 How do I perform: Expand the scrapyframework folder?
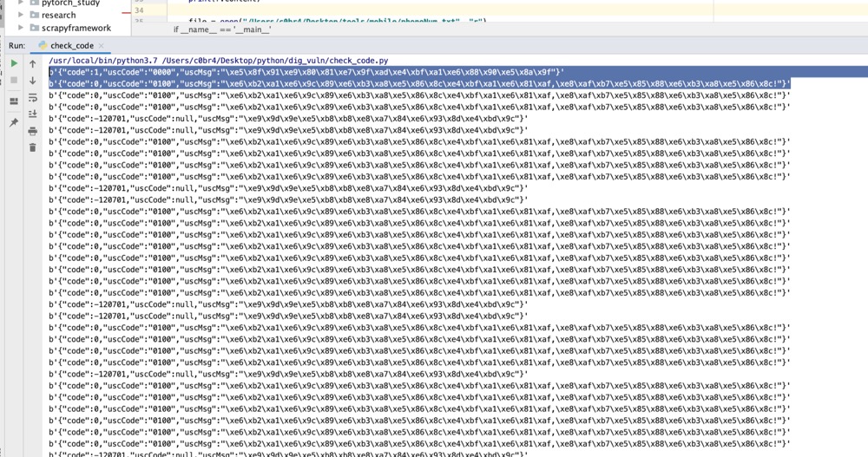[21, 28]
